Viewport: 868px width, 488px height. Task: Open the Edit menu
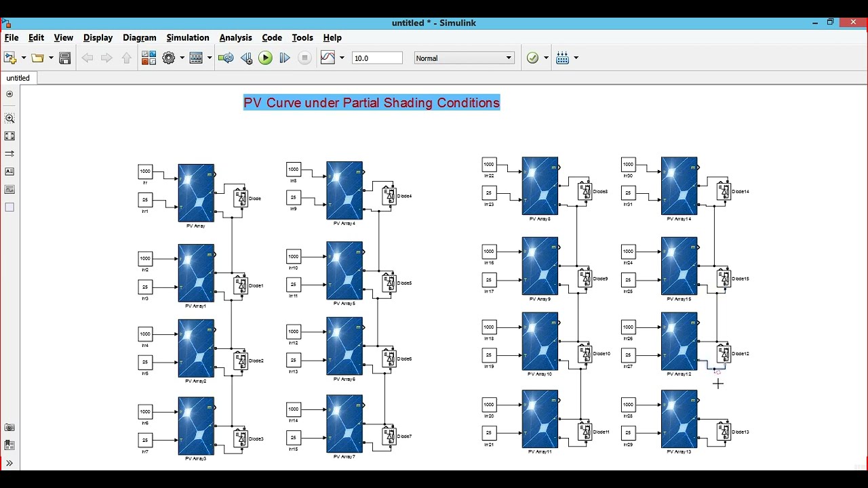click(x=36, y=38)
